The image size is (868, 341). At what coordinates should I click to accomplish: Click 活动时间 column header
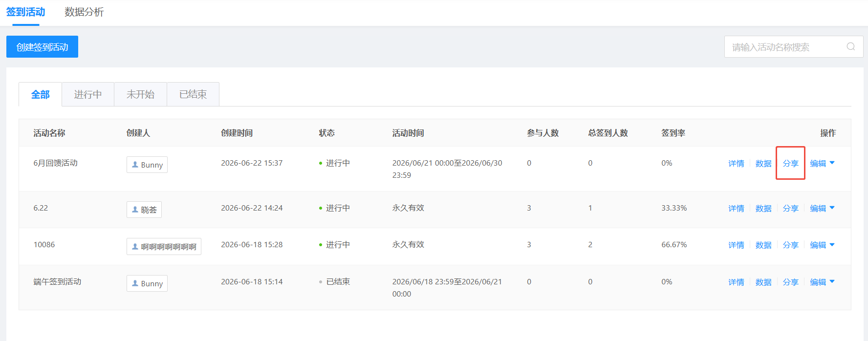click(x=408, y=133)
